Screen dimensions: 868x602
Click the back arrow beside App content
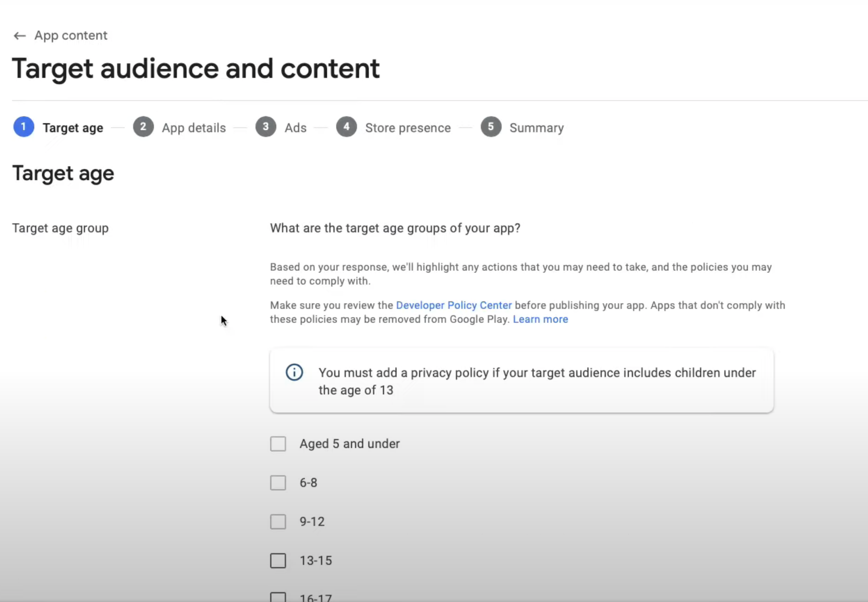point(19,36)
